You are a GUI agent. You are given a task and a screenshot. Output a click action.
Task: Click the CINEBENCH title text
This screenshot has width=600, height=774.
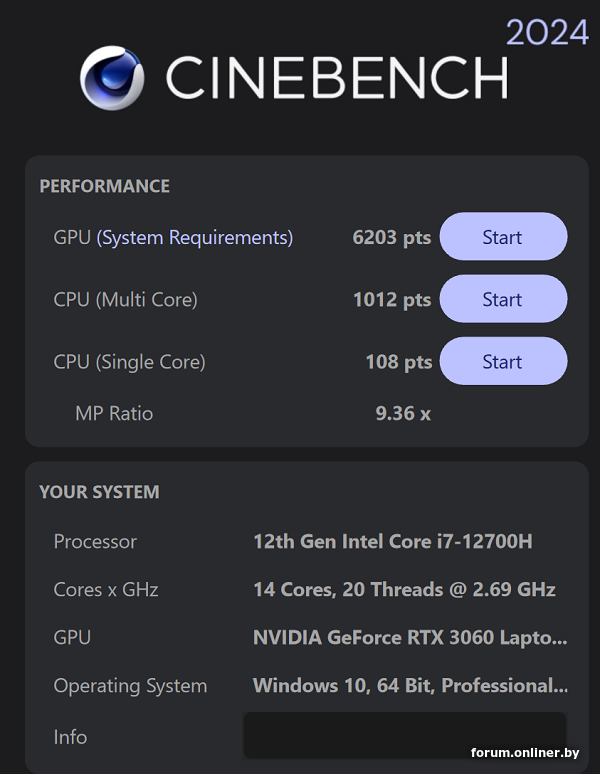(336, 78)
